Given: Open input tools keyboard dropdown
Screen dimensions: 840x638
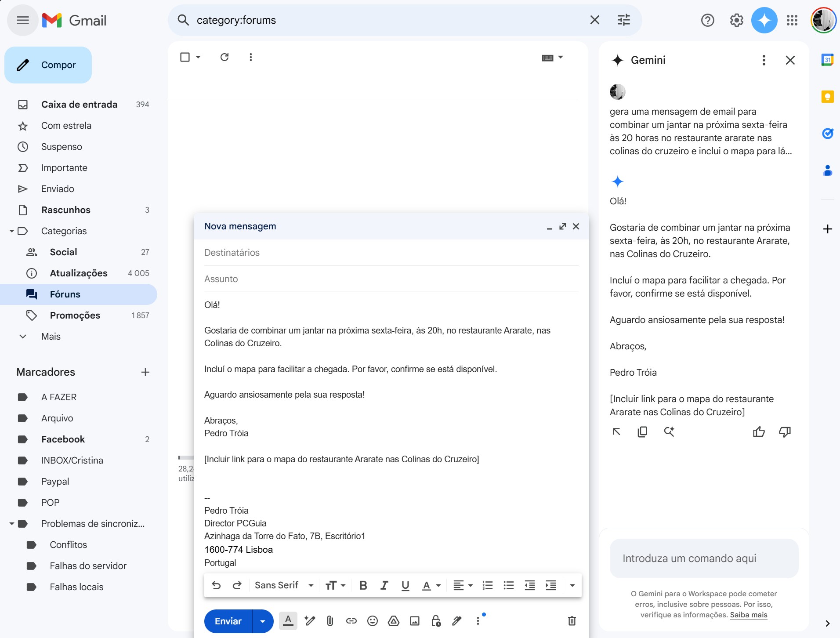Looking at the screenshot, I should point(552,58).
